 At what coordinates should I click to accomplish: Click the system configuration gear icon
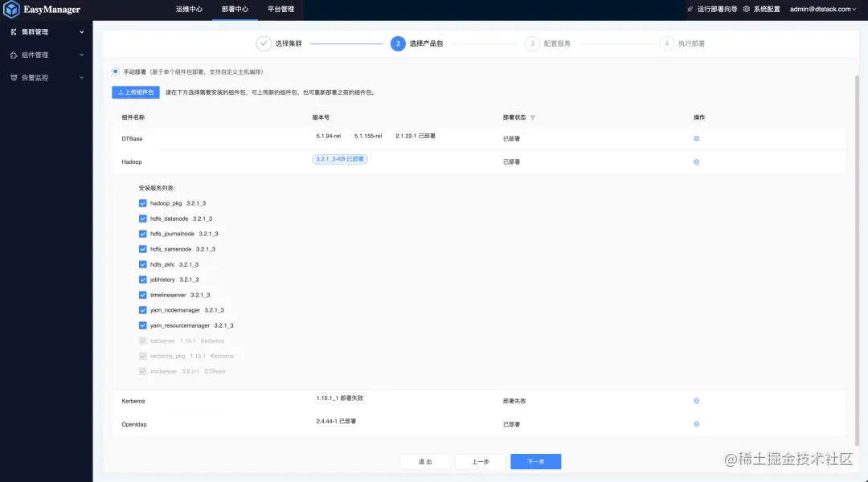coord(746,9)
